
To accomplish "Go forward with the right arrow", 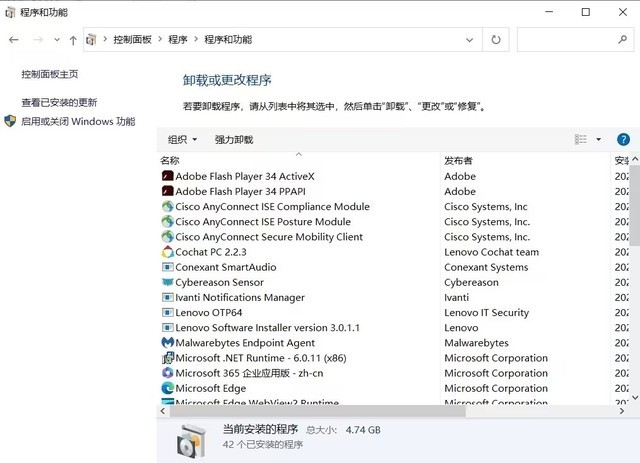I will tap(38, 40).
